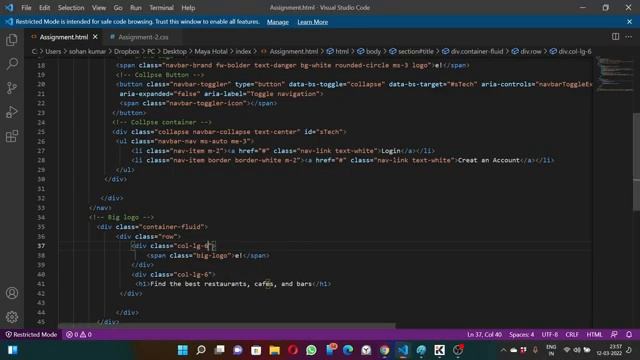Expand the html breadcrumb item
The height and width of the screenshot is (360, 640).
click(x=338, y=51)
